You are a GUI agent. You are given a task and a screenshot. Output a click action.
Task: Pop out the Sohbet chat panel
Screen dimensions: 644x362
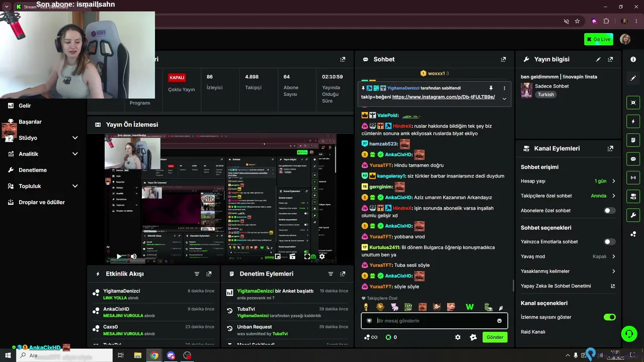click(503, 59)
